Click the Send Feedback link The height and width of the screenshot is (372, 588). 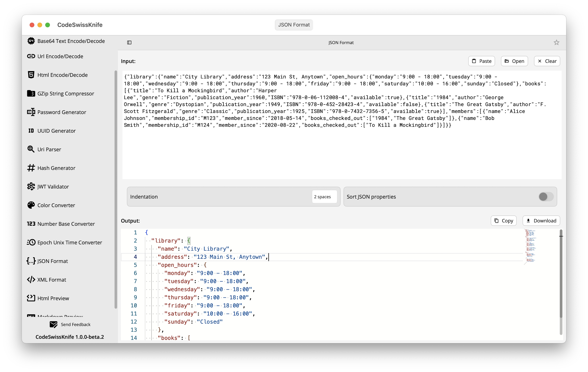(x=76, y=324)
